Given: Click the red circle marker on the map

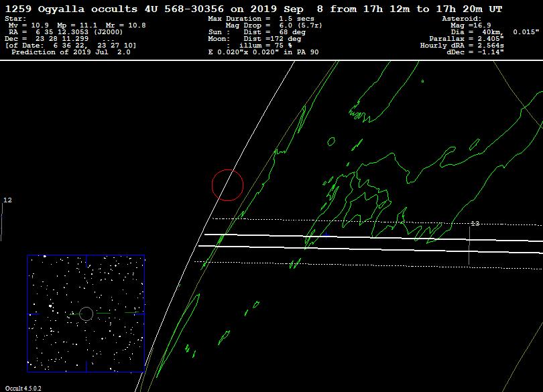Looking at the screenshot, I should click(x=227, y=185).
